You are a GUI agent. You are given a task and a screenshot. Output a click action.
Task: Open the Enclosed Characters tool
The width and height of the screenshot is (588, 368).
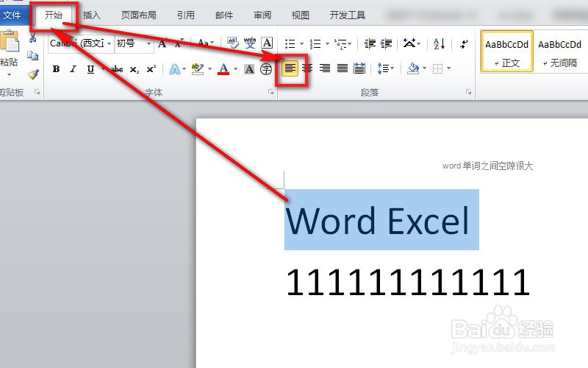[x=266, y=69]
